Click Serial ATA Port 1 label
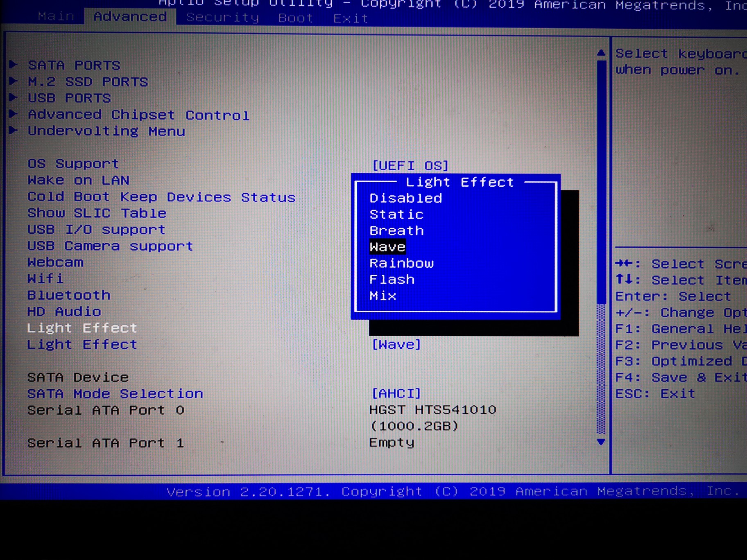747x560 pixels. tap(106, 443)
